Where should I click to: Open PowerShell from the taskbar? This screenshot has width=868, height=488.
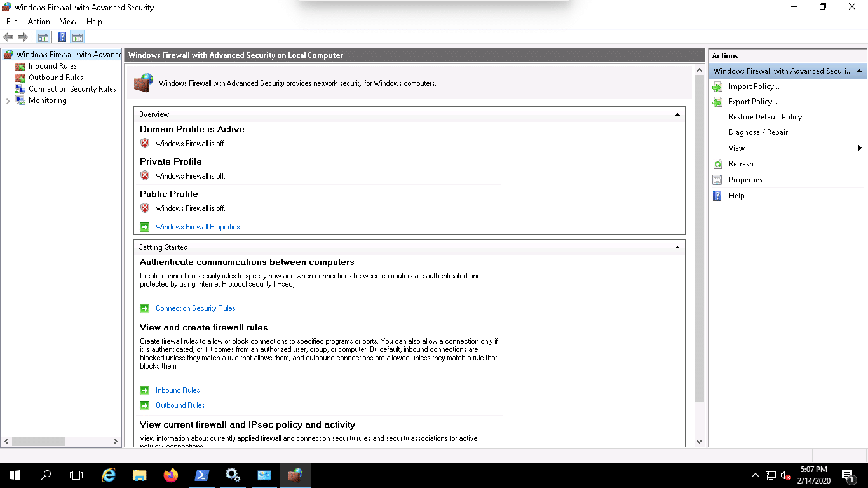pos(201,475)
